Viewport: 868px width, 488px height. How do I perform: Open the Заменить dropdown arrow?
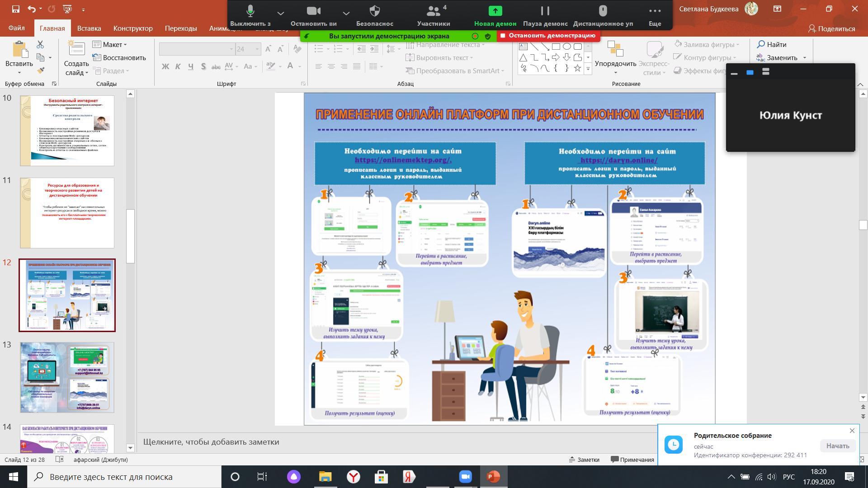805,57
